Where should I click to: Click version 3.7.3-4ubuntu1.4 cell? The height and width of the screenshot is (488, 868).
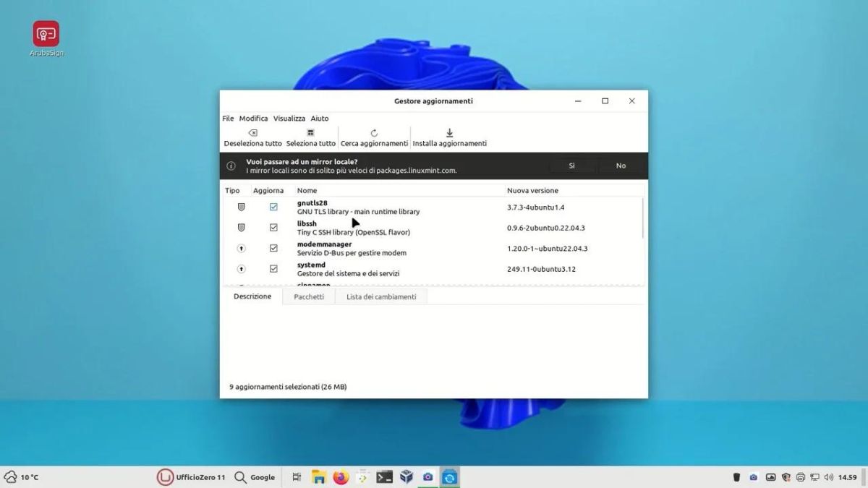[535, 207]
